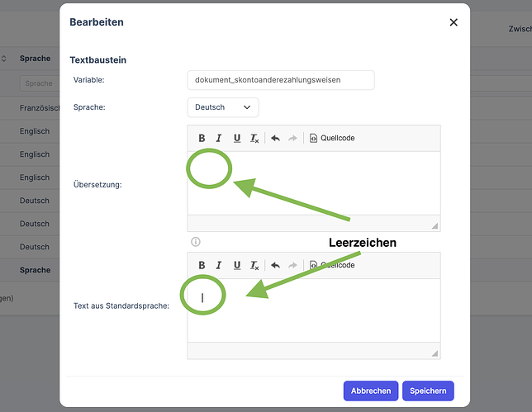Grab the Übersetzung editor resize handle
The width and height of the screenshot is (532, 412).
coord(435,226)
